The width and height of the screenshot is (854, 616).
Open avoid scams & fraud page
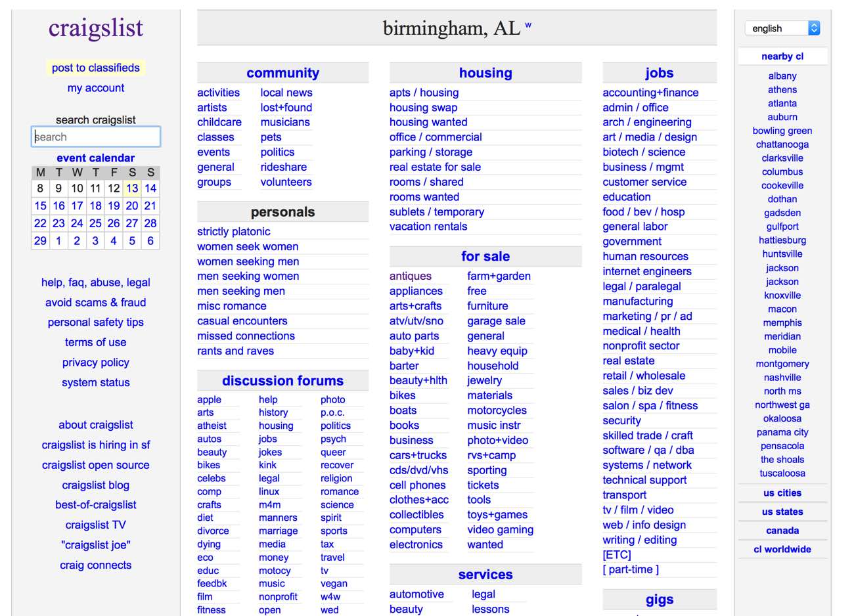(96, 302)
